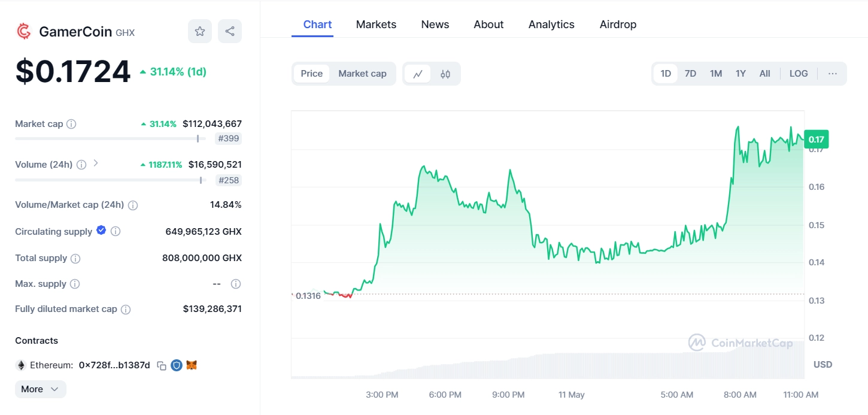Viewport: 868px width, 415px height.
Task: Switch chart data to Market cap
Action: pyautogui.click(x=362, y=73)
